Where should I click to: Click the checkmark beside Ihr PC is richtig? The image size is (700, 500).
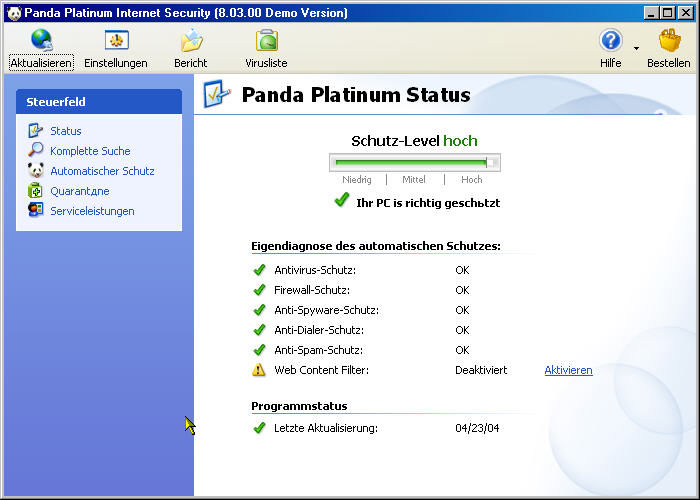pyautogui.click(x=342, y=200)
